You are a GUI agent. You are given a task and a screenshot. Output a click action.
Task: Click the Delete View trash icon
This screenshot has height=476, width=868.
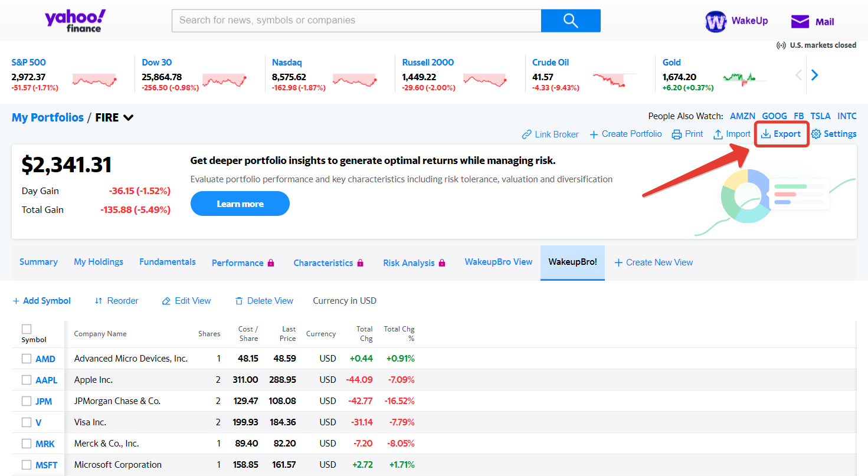239,301
